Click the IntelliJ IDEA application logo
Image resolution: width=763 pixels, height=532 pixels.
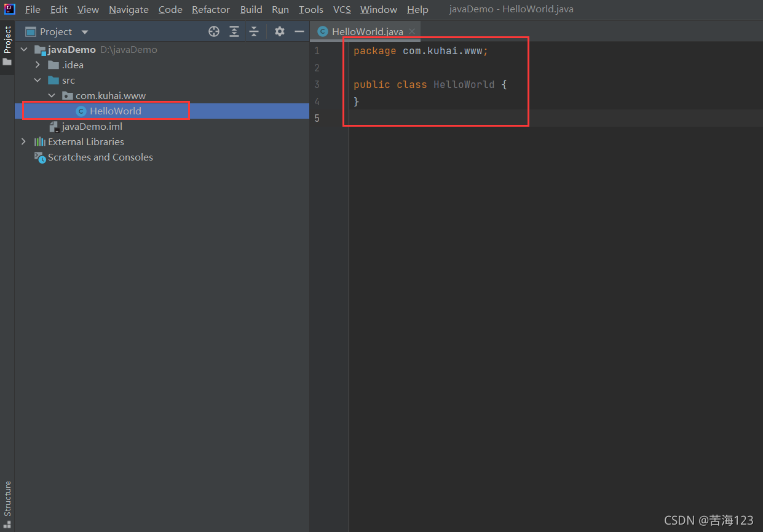coord(9,9)
